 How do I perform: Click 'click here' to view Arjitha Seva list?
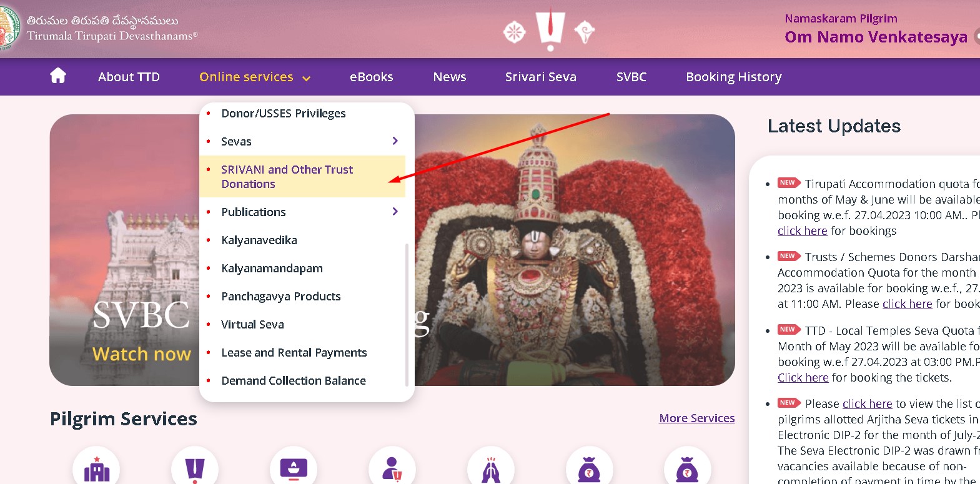[867, 404]
